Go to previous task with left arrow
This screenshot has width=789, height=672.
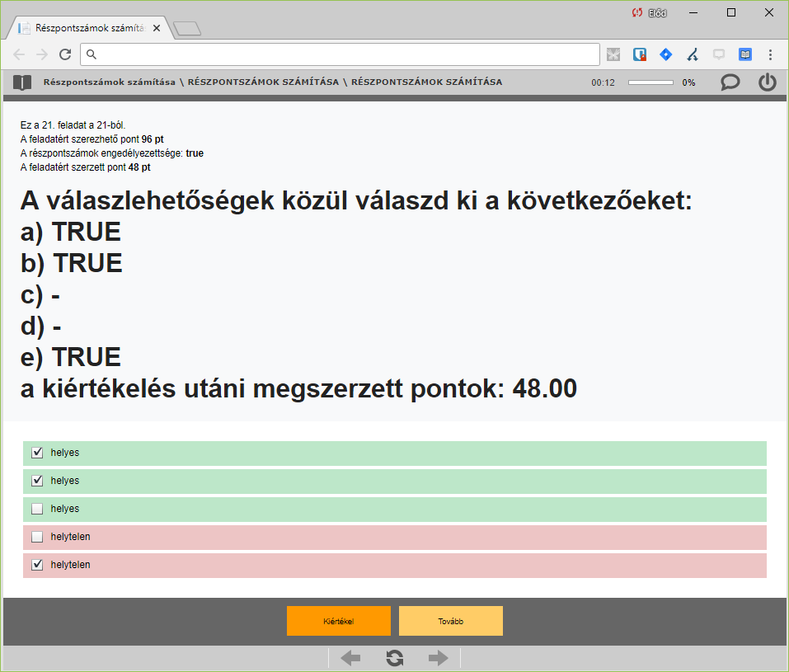pos(350,658)
